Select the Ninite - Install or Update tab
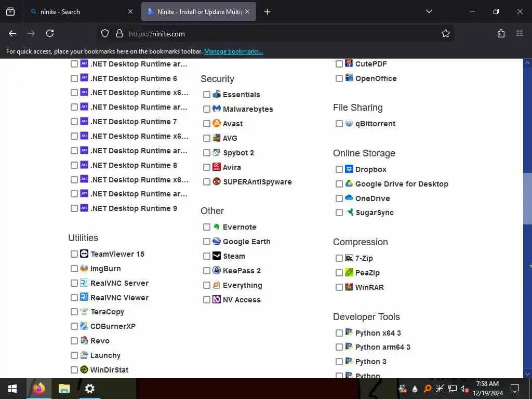Viewport: 532px width, 399px height. (198, 11)
